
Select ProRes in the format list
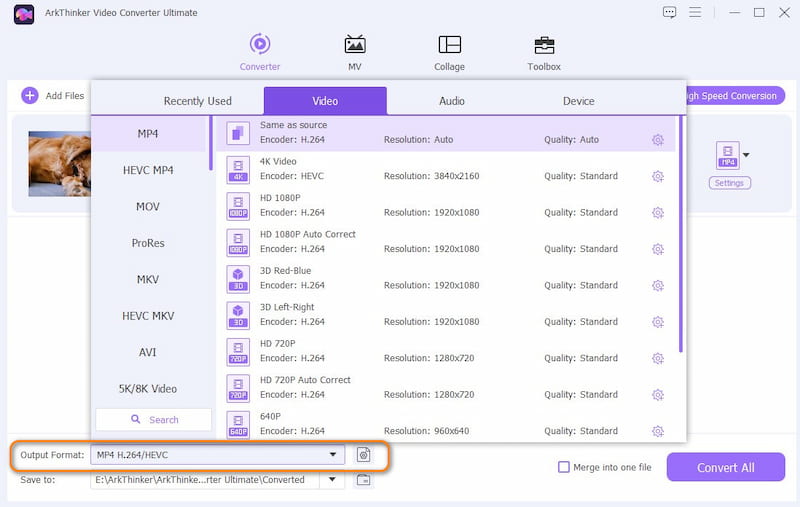pos(148,243)
